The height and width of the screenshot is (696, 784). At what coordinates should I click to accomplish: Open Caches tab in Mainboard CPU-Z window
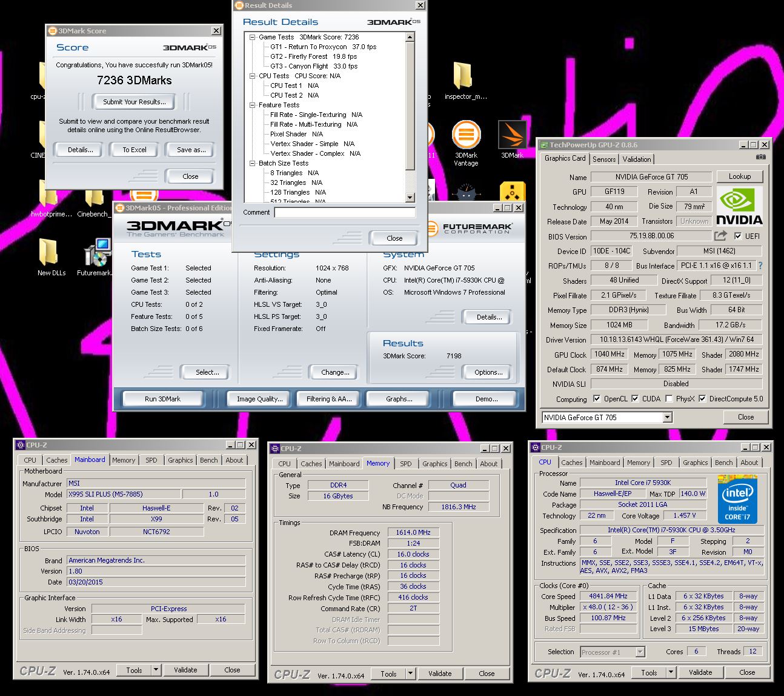pyautogui.click(x=57, y=460)
